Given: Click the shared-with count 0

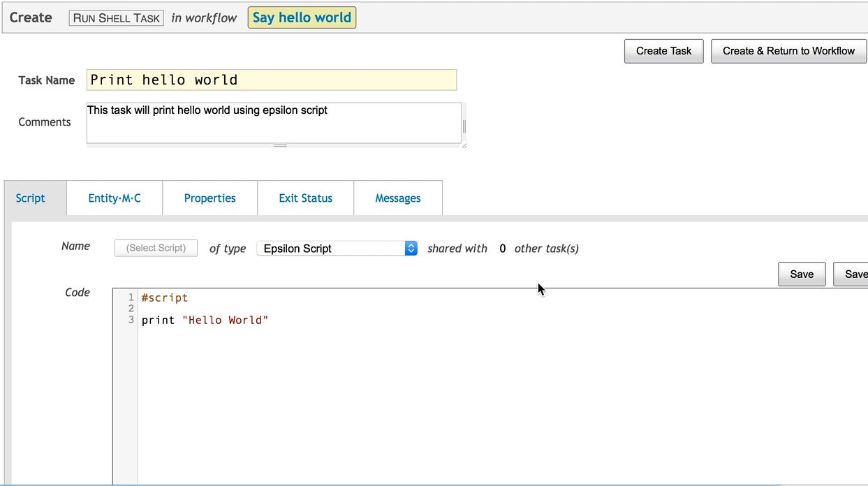Looking at the screenshot, I should click(x=502, y=249).
